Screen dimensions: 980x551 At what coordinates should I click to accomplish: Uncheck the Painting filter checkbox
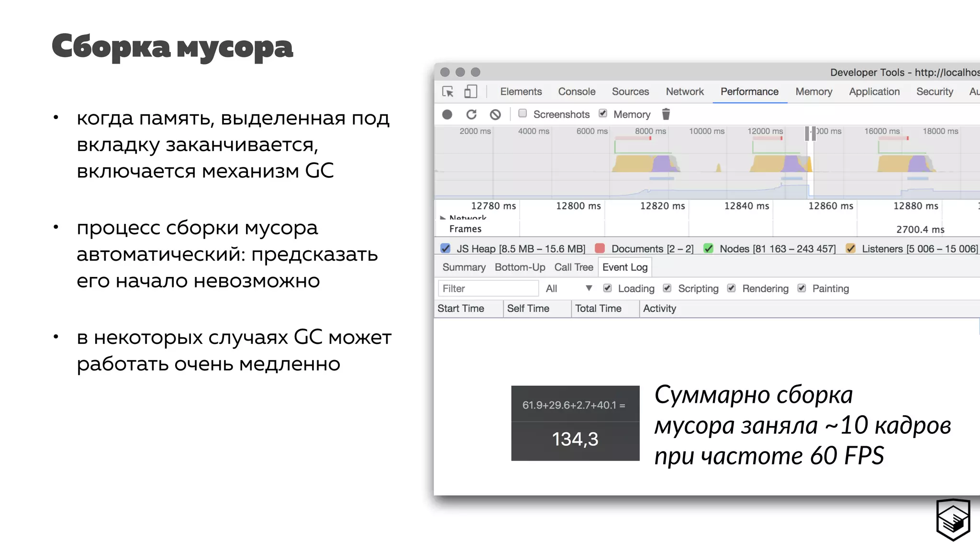pyautogui.click(x=802, y=288)
